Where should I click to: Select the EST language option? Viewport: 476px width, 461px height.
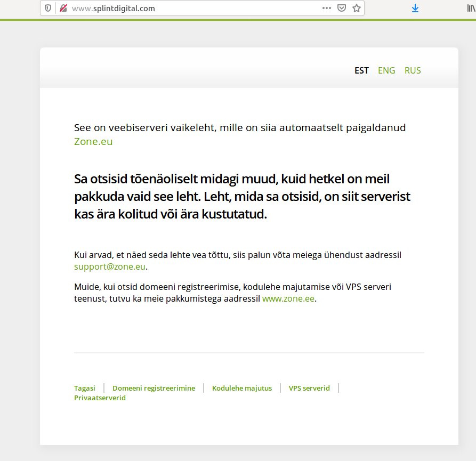[361, 71]
